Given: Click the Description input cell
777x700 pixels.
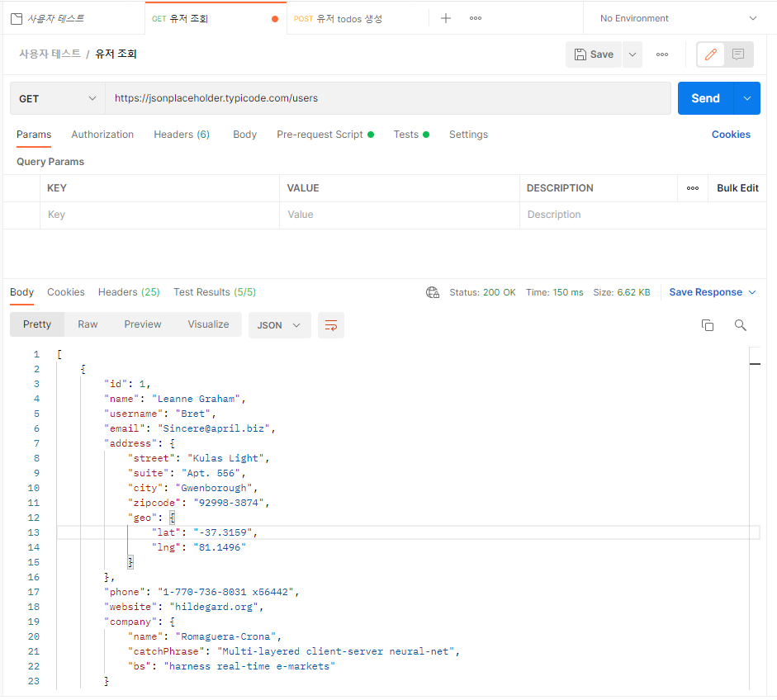Looking at the screenshot, I should pos(642,215).
